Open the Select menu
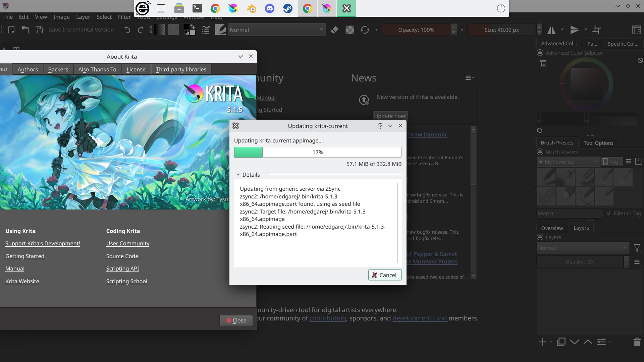This screenshot has width=644, height=362. click(104, 17)
